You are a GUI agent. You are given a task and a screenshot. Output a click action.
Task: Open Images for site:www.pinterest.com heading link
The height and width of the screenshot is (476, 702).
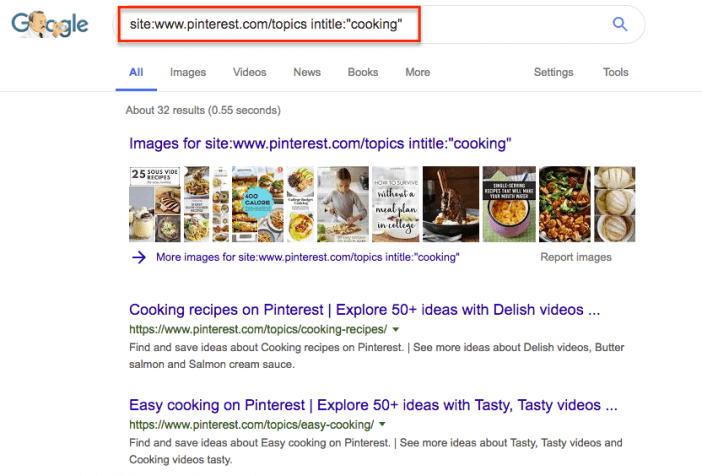click(320, 144)
